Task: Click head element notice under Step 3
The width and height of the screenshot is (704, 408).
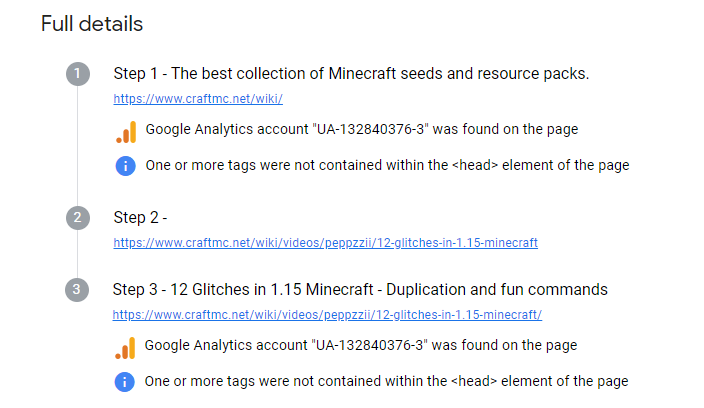Action: coord(386,381)
